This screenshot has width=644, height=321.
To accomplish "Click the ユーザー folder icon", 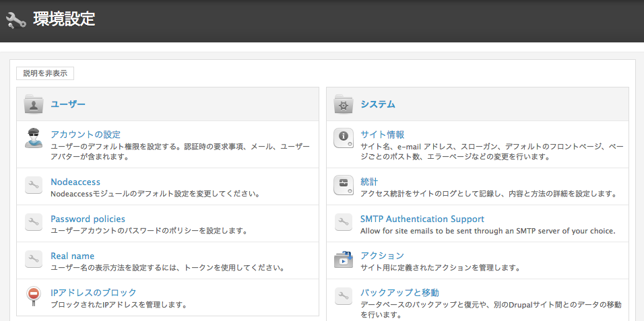I will click(x=34, y=104).
